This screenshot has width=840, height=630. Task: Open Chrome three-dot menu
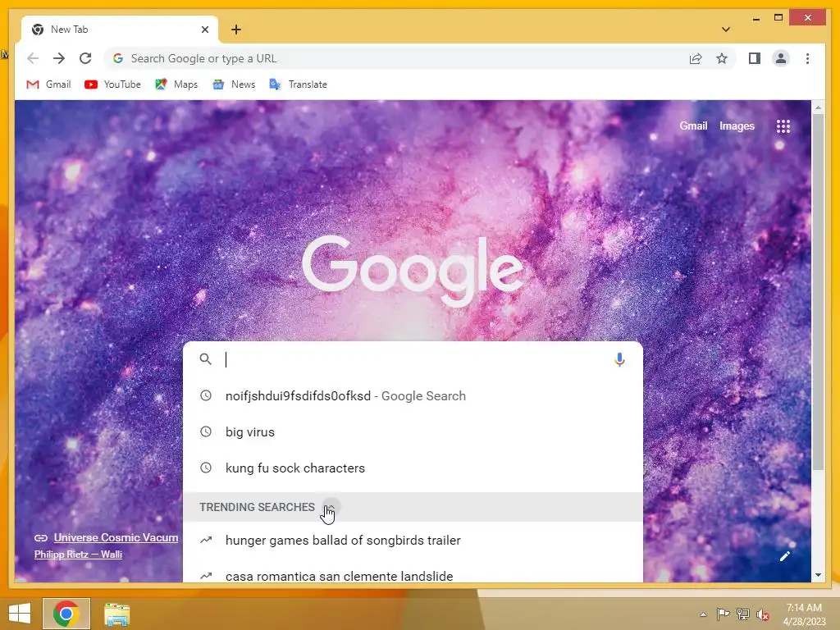(807, 58)
